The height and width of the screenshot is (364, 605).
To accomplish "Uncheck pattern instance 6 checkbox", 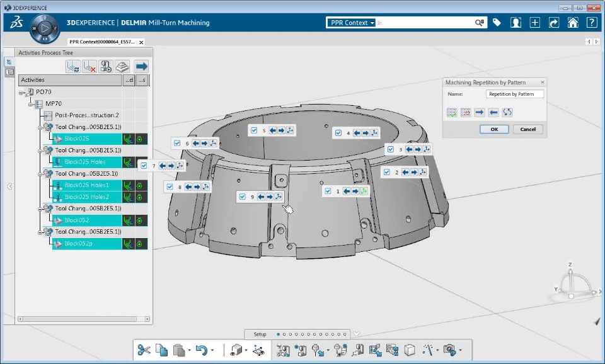I will click(177, 144).
